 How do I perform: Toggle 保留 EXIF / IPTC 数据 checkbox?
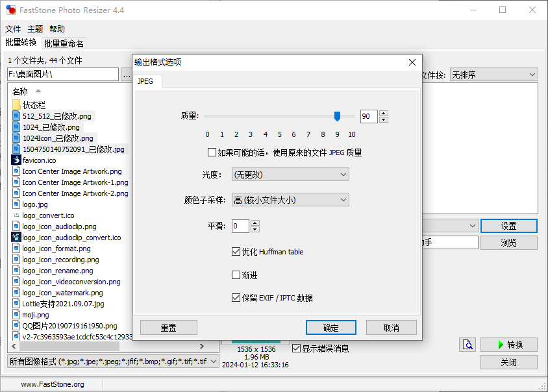click(236, 298)
